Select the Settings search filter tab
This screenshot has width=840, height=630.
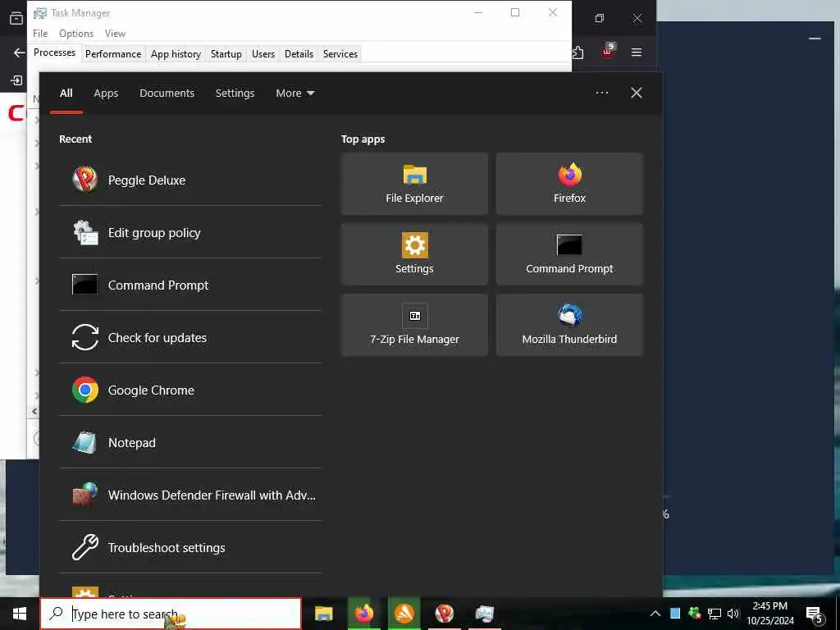[x=235, y=94]
